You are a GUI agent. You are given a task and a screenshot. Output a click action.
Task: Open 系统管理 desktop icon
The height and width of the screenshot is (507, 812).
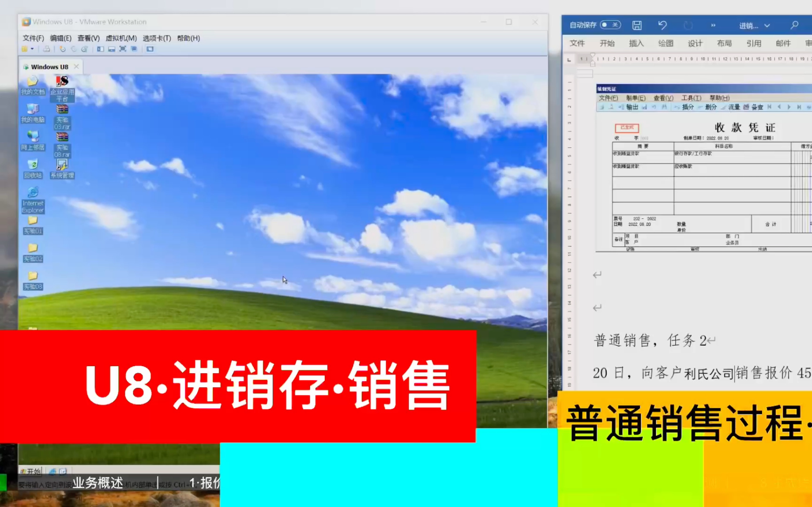(62, 169)
